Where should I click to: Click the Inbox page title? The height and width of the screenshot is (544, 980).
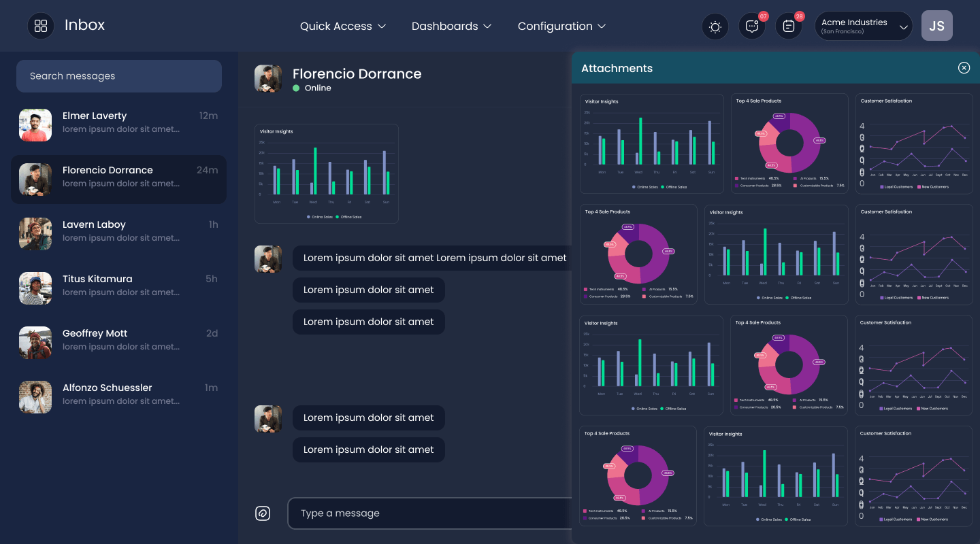point(84,25)
